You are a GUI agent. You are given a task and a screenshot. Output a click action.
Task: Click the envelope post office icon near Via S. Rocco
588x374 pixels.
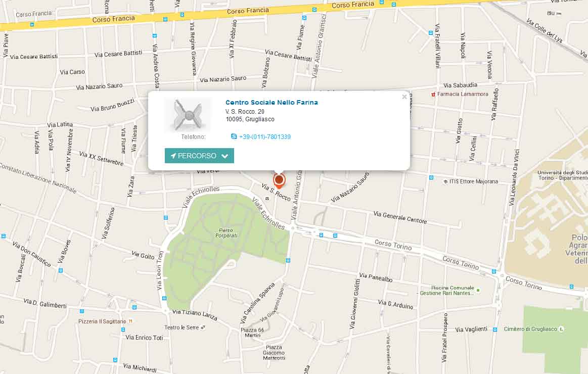[267, 199]
